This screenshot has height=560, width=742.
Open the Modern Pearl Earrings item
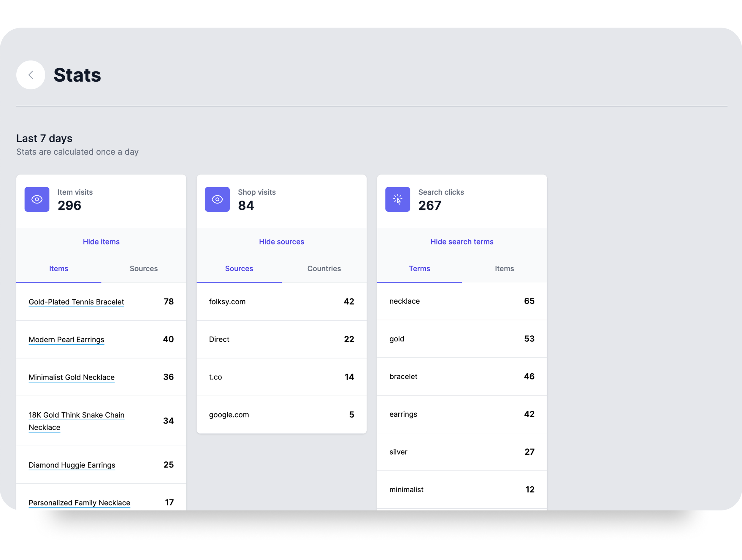(x=66, y=339)
